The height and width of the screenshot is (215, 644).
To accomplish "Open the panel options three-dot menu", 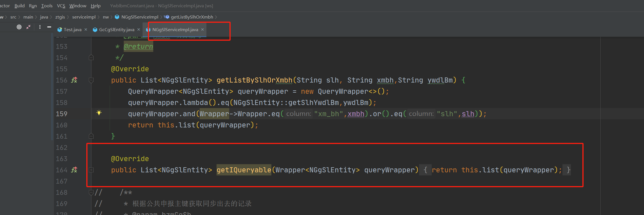I will (x=40, y=27).
